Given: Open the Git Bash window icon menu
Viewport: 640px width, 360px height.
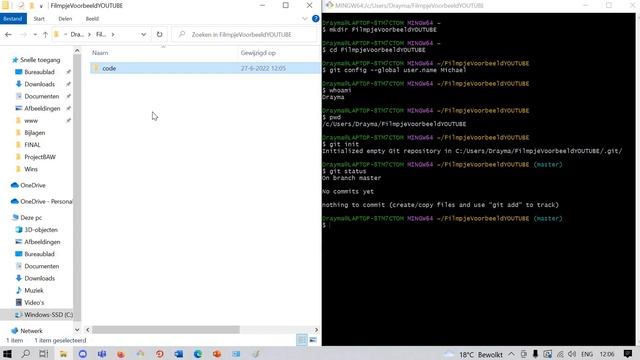Looking at the screenshot, I should click(329, 5).
